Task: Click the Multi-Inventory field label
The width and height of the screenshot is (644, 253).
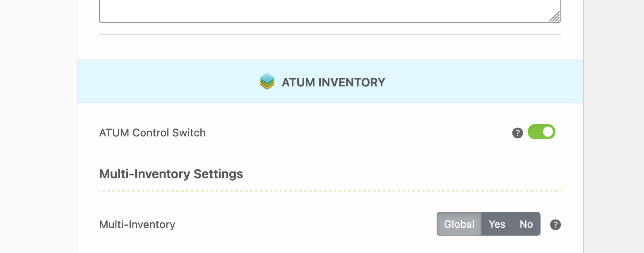Action: (137, 224)
